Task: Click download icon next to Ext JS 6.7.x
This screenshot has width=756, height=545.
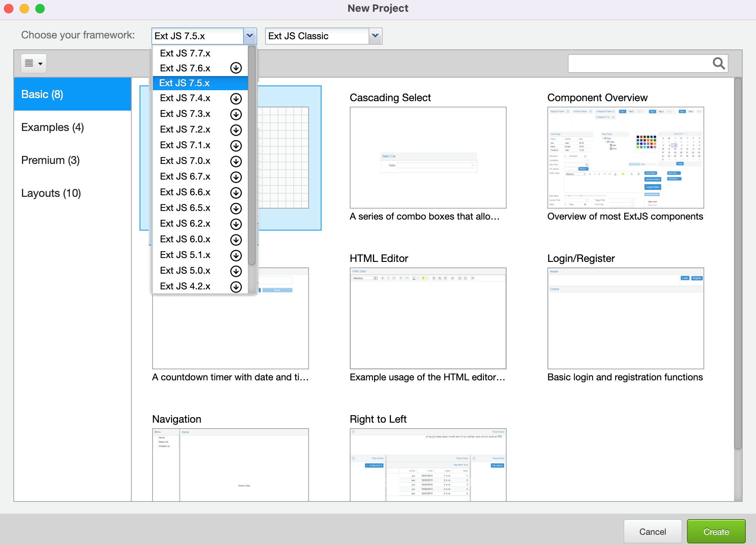Action: click(x=236, y=177)
